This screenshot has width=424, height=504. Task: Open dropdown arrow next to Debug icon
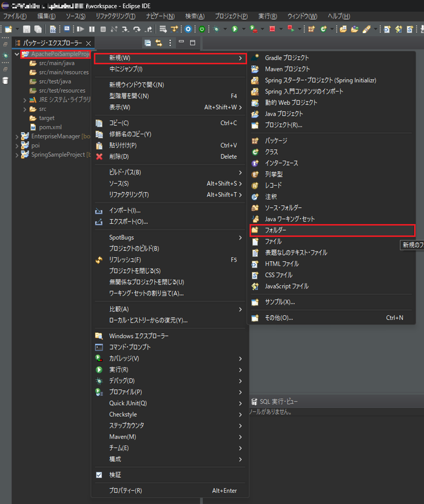(x=225, y=29)
